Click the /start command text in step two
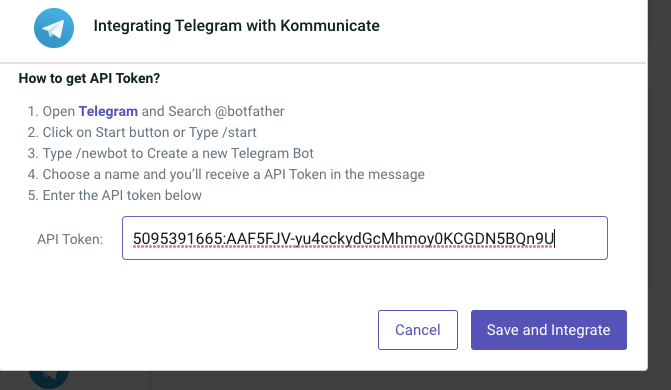The height and width of the screenshot is (390, 671). click(240, 132)
